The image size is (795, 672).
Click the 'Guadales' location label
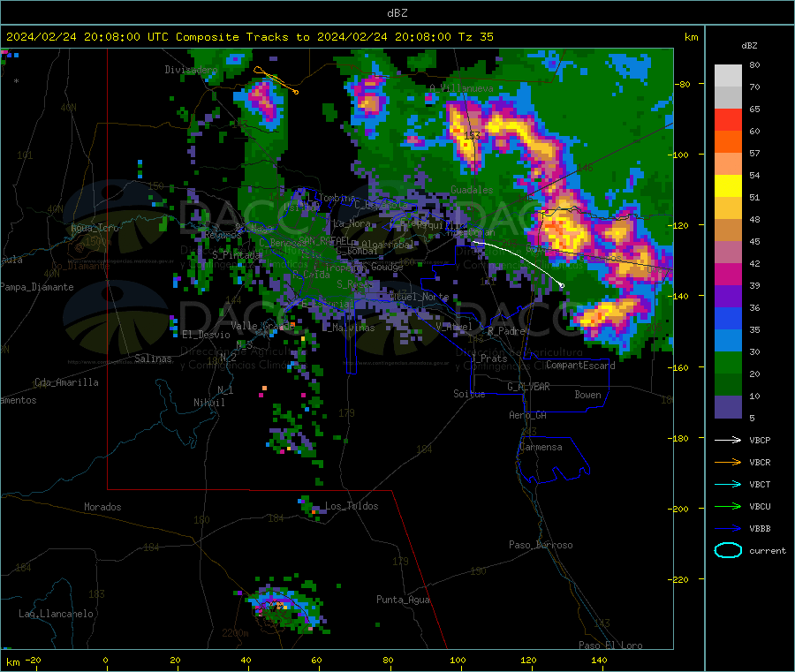472,190
